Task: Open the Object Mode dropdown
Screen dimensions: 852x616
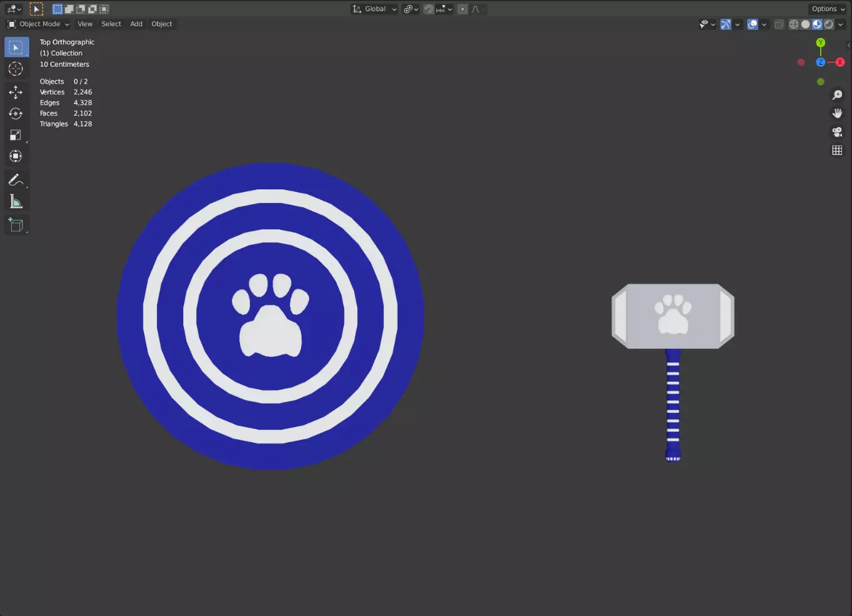Action: coord(39,24)
